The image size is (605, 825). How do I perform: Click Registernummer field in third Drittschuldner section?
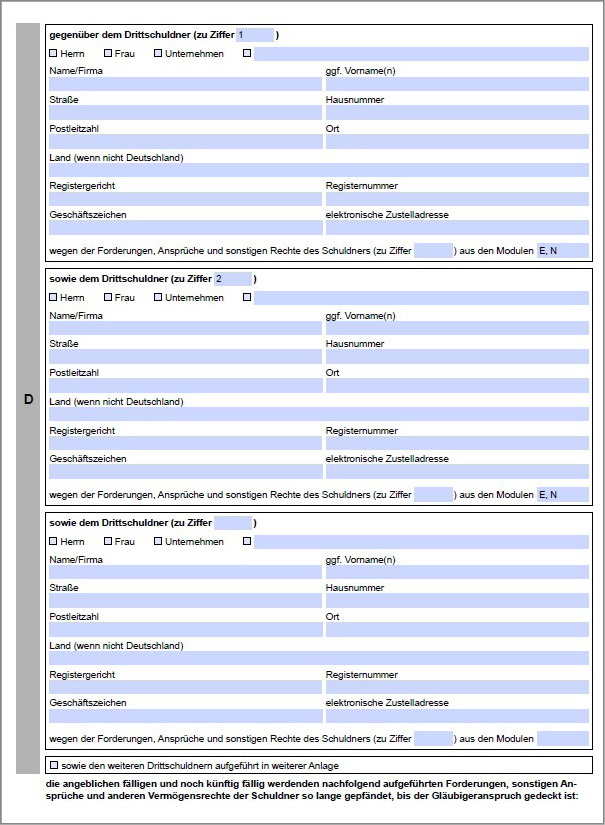457,688
